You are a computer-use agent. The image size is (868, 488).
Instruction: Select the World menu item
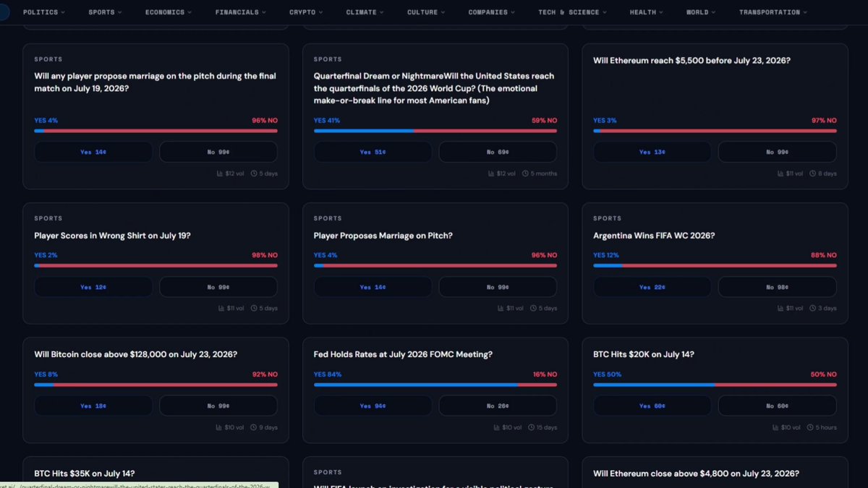click(x=700, y=12)
